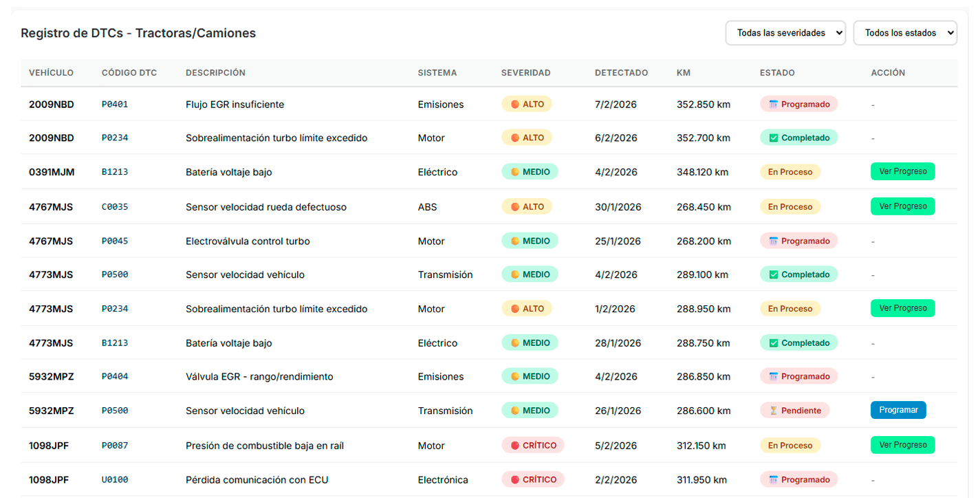This screenshot has height=498, width=980.
Task: Click orange dot icon in P0401 ALTO badge
Action: 514,105
